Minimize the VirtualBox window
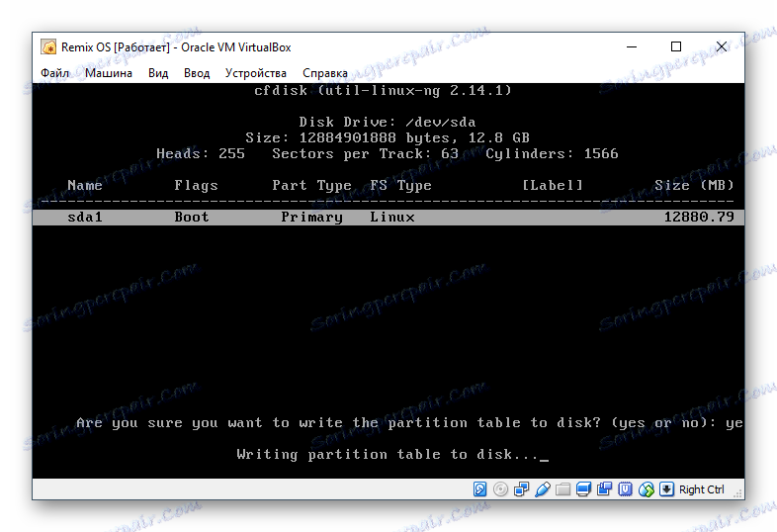 632,47
